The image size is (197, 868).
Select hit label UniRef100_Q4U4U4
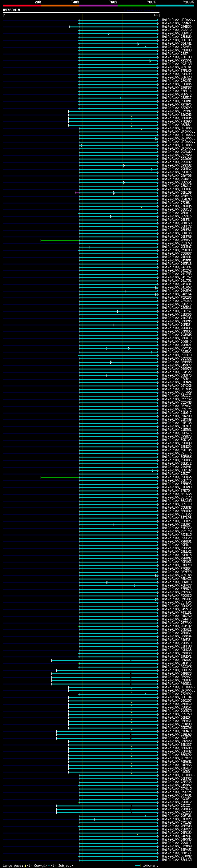point(176,257)
